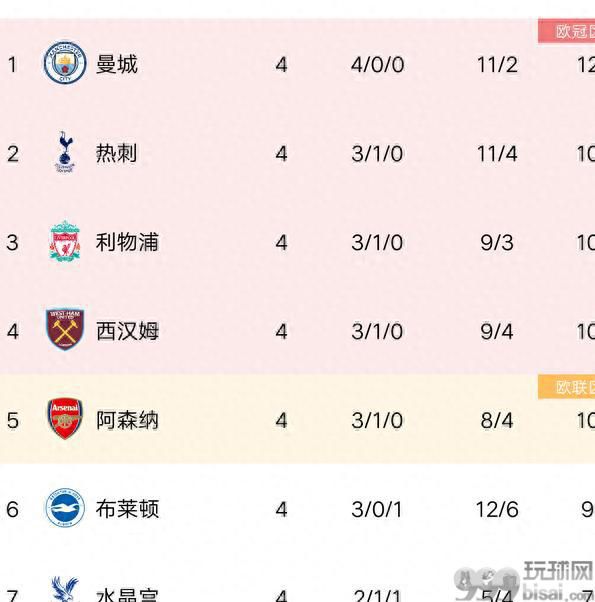595x602 pixels.
Task: Click the Tottenham Hotspur cockerel crest
Action: 65,152
